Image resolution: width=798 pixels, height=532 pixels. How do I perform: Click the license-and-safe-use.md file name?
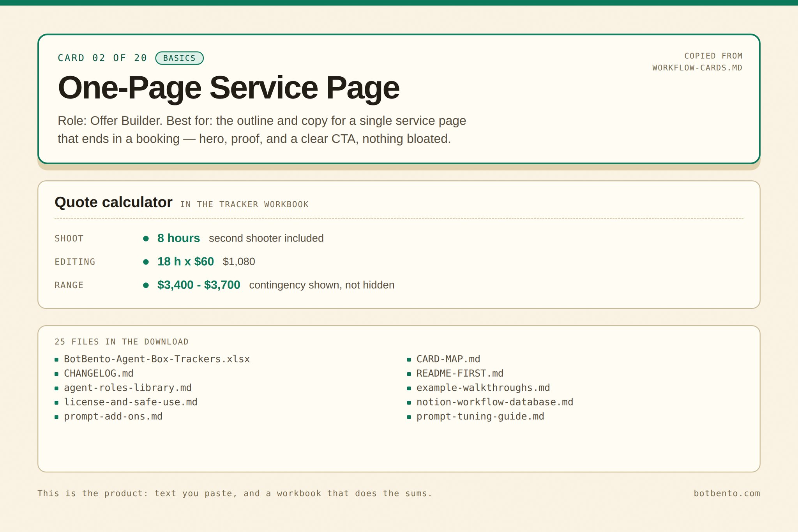pos(131,402)
